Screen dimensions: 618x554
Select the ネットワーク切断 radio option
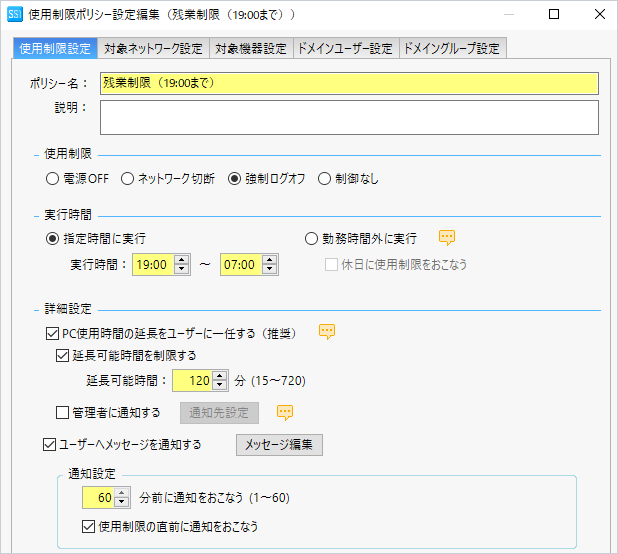click(x=127, y=179)
